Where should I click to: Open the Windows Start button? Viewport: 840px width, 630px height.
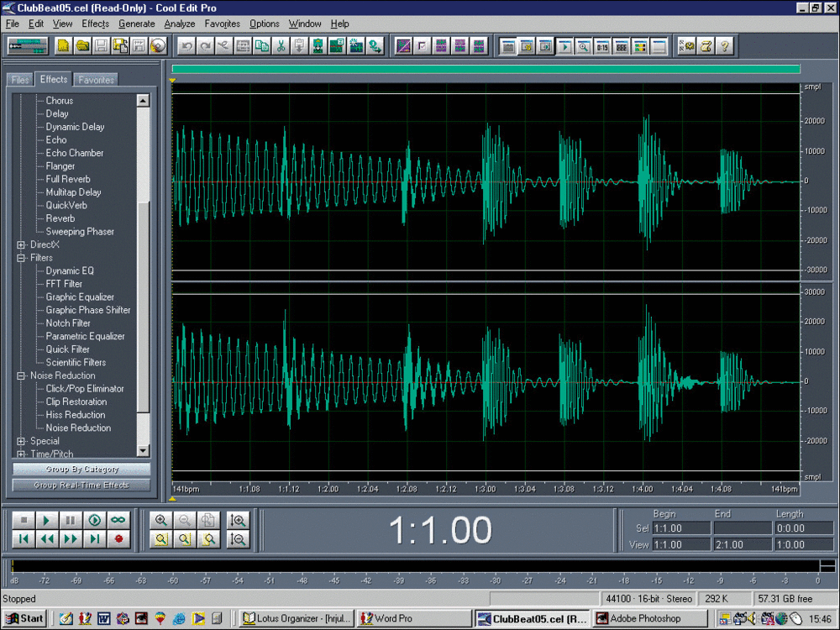pyautogui.click(x=24, y=618)
